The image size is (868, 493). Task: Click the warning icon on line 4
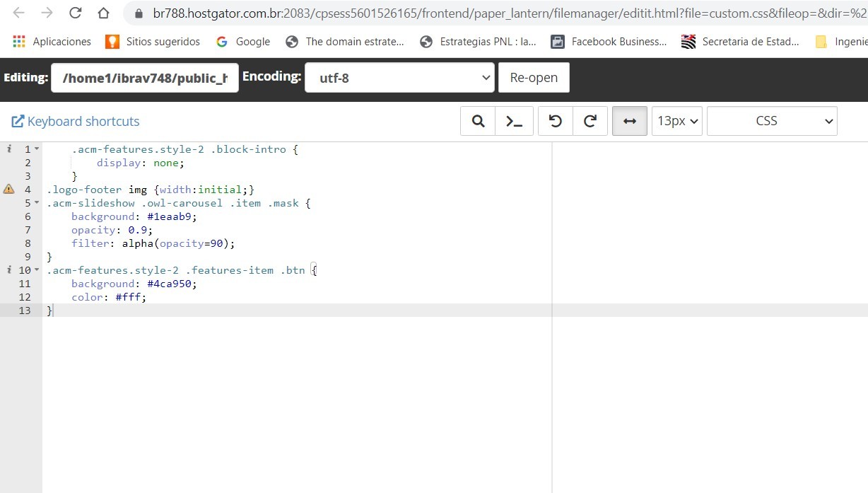[9, 190]
